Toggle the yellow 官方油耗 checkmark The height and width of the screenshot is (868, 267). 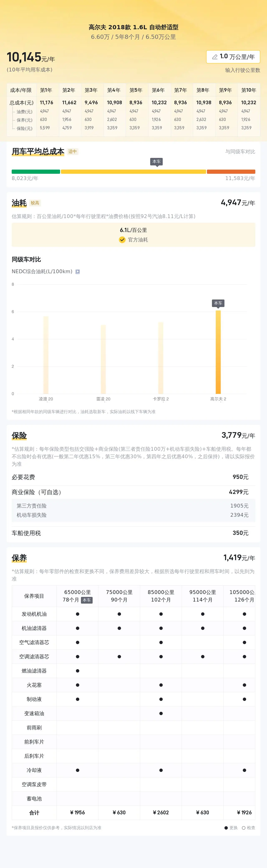(122, 240)
